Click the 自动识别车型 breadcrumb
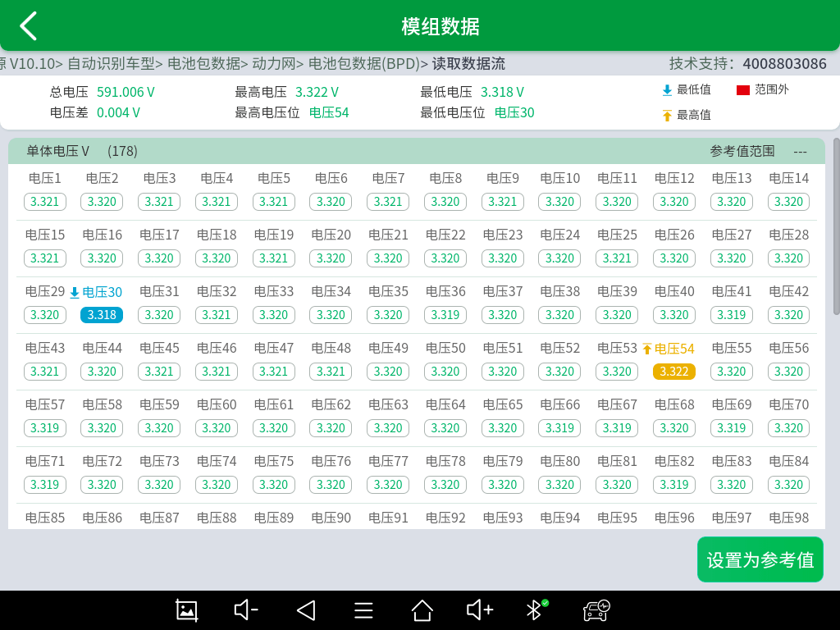 111,64
